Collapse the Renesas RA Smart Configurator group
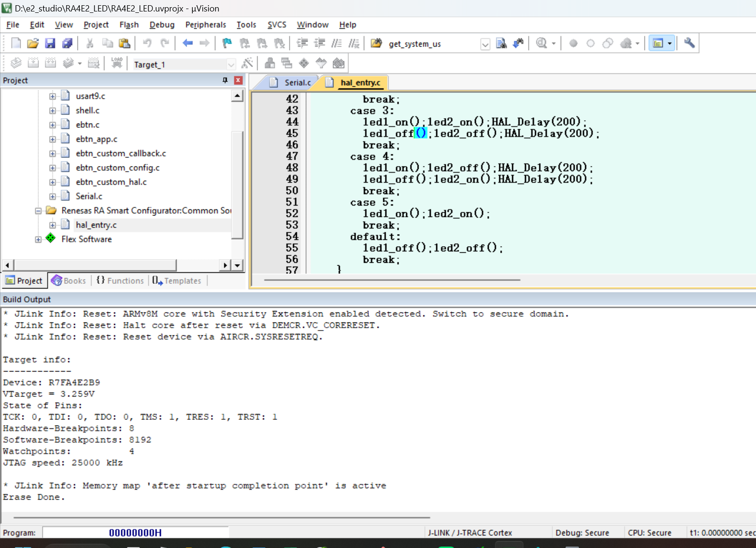The height and width of the screenshot is (548, 756). (x=38, y=211)
